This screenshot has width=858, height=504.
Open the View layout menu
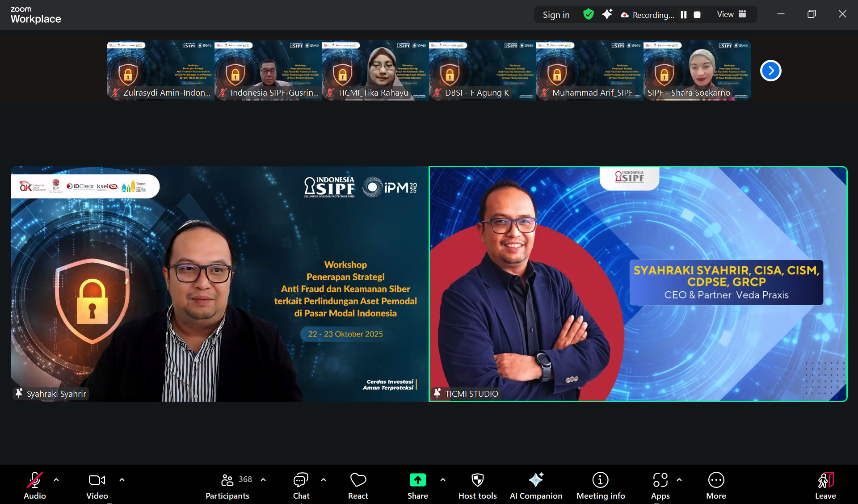point(732,14)
